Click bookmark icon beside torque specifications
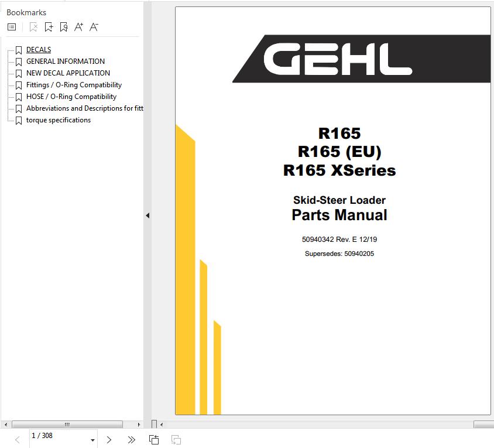Screen dimensions: 494x448 pyautogui.click(x=19, y=121)
